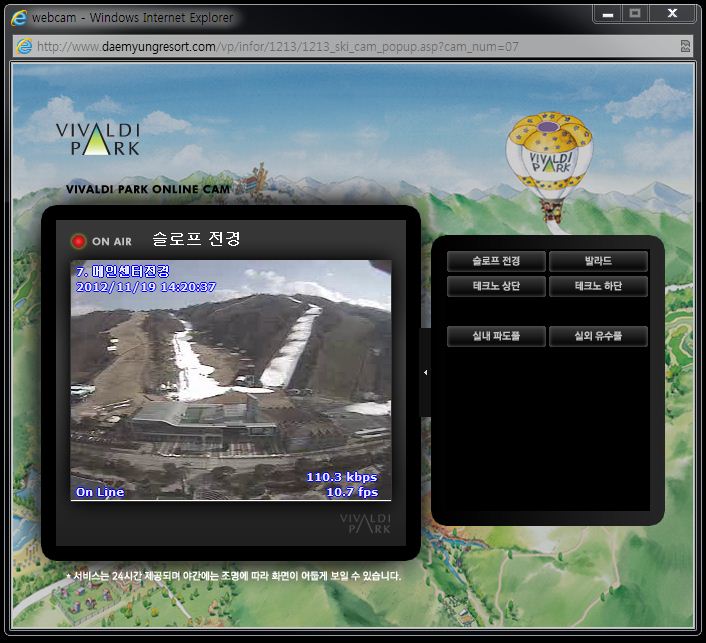Image resolution: width=706 pixels, height=643 pixels.
Task: Click the Vivaldi Park logo top left
Action: click(98, 139)
